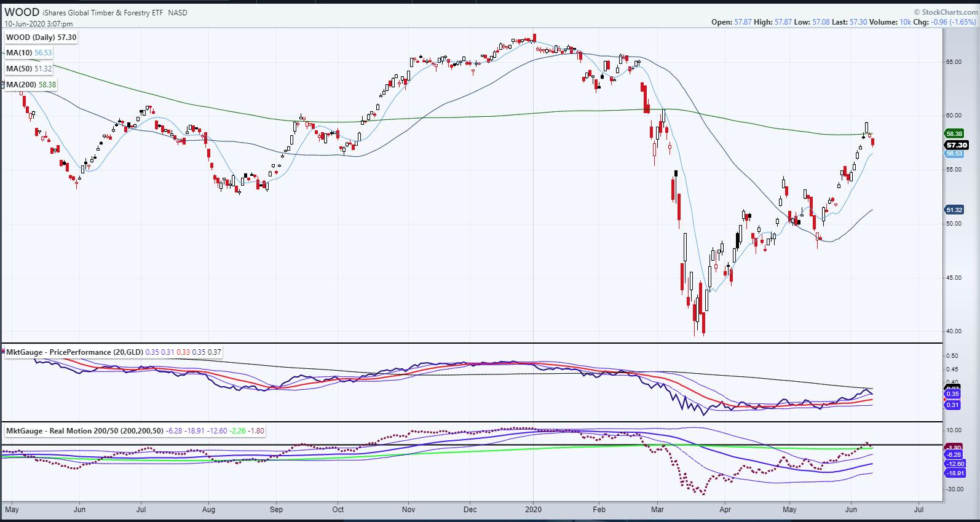Click the WOOD ticker symbol in the chart title

click(x=22, y=12)
